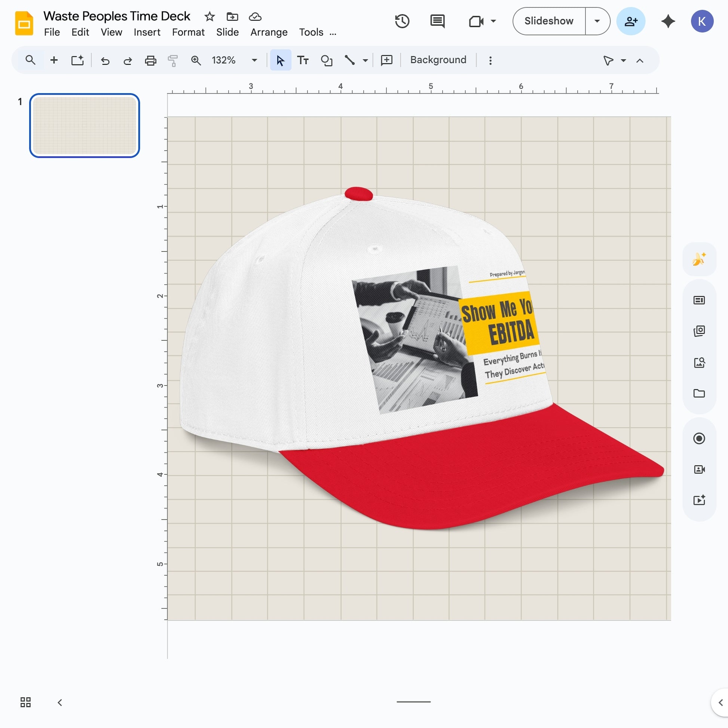
Task: Hide the menus with up chevron
Action: point(640,61)
